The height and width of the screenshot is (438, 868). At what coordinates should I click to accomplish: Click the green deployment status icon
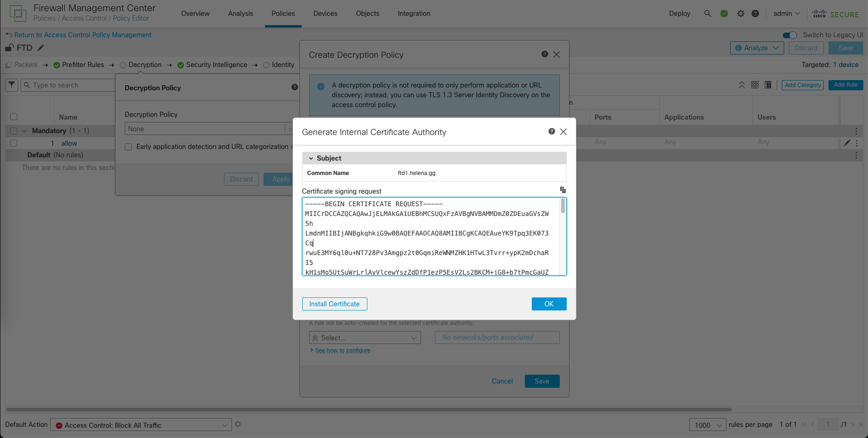pyautogui.click(x=724, y=13)
